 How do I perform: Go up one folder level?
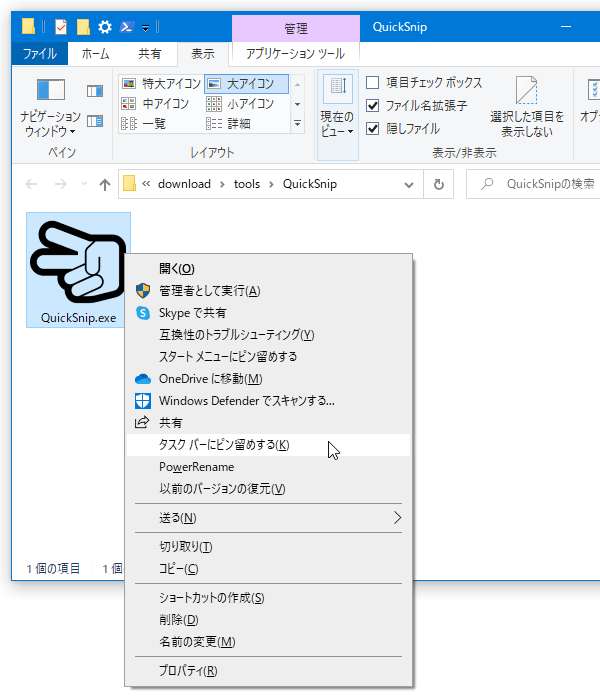105,184
